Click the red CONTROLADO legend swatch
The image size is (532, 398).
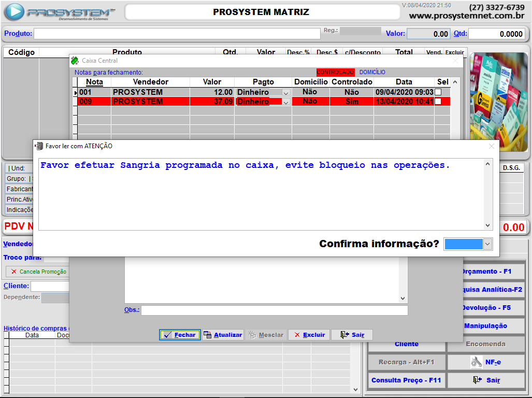click(335, 72)
